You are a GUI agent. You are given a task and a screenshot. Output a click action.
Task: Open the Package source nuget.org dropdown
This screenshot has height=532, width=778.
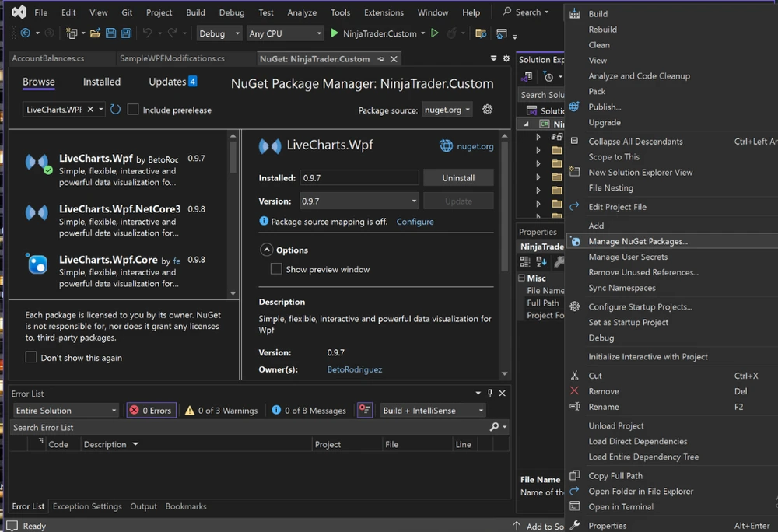point(447,110)
